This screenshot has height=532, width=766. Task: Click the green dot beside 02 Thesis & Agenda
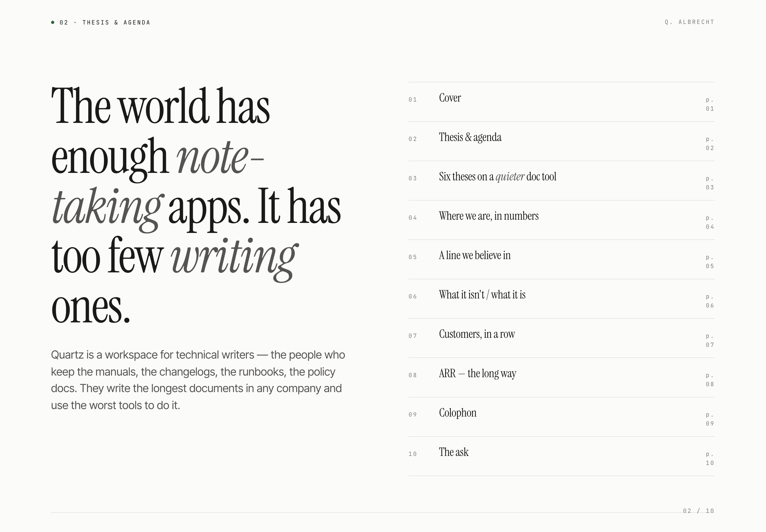click(x=53, y=22)
